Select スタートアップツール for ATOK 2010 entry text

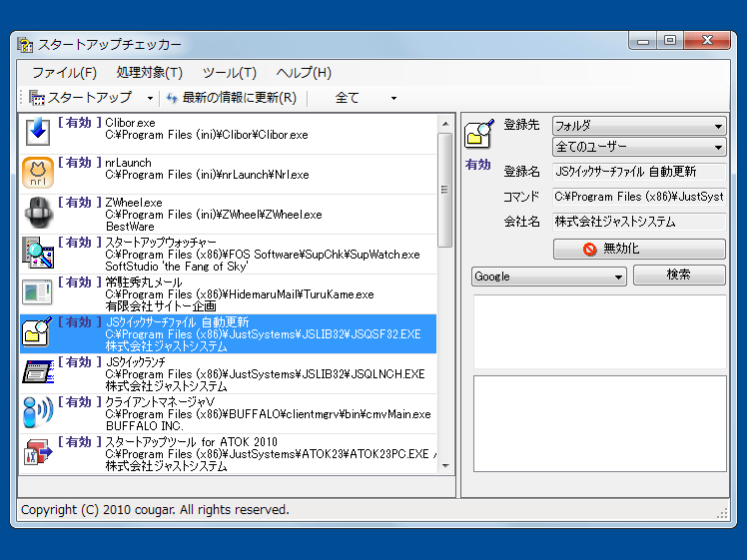pos(191,442)
